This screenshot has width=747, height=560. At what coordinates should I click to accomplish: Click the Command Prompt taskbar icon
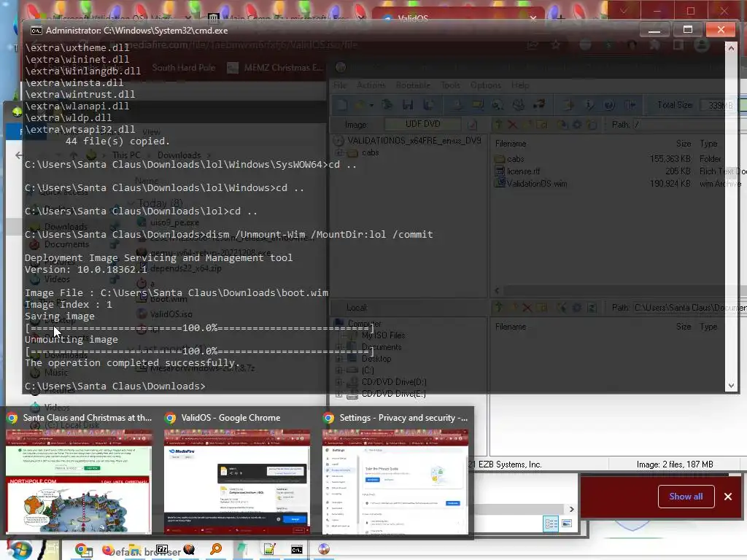297,550
